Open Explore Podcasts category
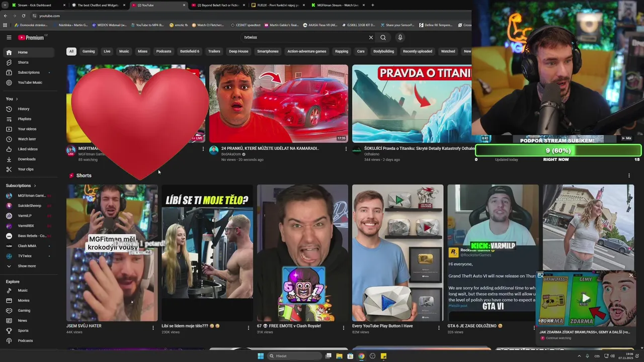This screenshot has width=644, height=362. click(x=28, y=340)
